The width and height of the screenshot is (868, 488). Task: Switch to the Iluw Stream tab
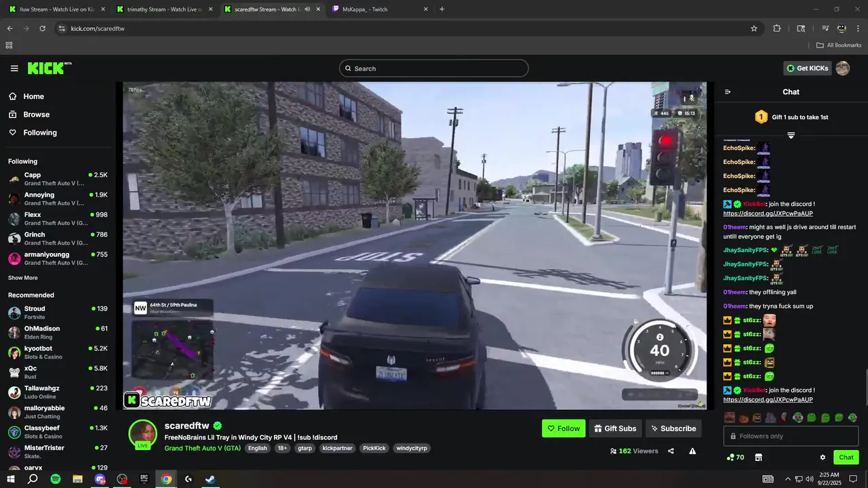click(57, 9)
